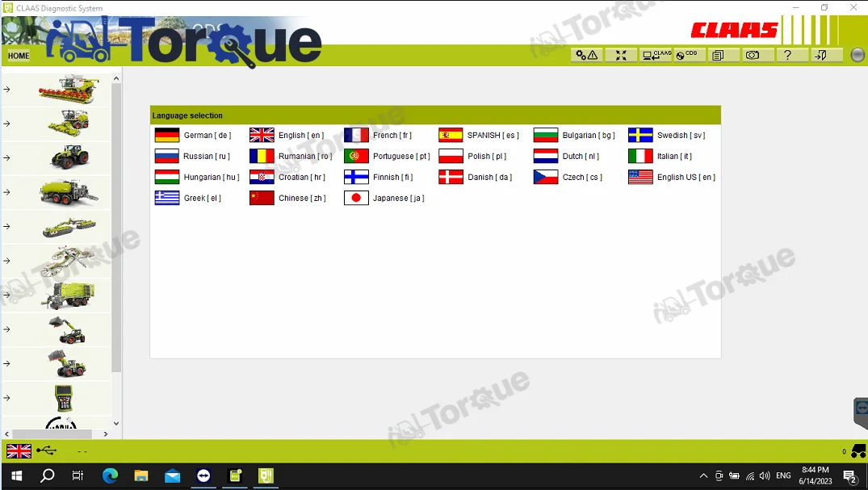Image resolution: width=868 pixels, height=490 pixels.
Task: Click the HOME button
Action: 19,56
